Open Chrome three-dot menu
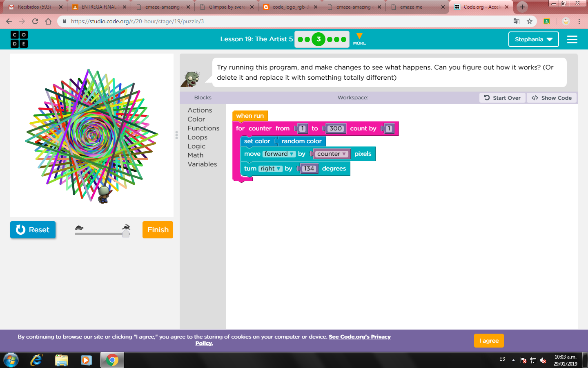The height and width of the screenshot is (368, 588). tap(579, 21)
